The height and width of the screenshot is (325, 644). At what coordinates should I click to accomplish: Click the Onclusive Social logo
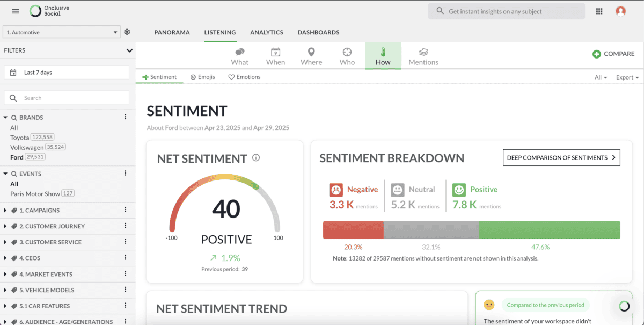(x=49, y=11)
